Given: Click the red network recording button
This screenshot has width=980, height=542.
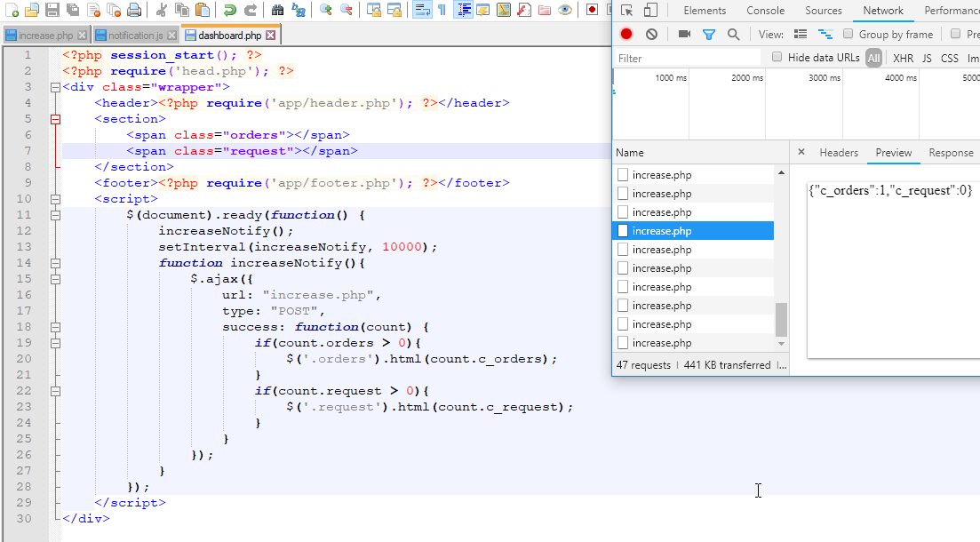Looking at the screenshot, I should pos(626,34).
